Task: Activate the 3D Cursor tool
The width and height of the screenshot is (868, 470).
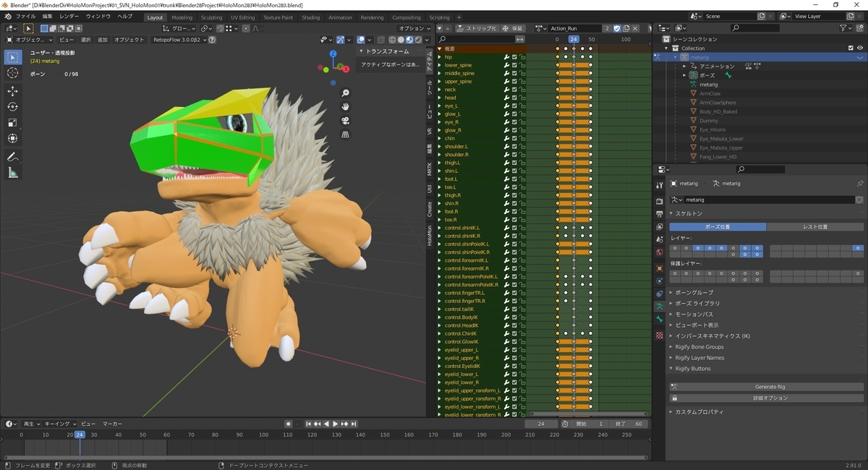Action: coord(13,73)
